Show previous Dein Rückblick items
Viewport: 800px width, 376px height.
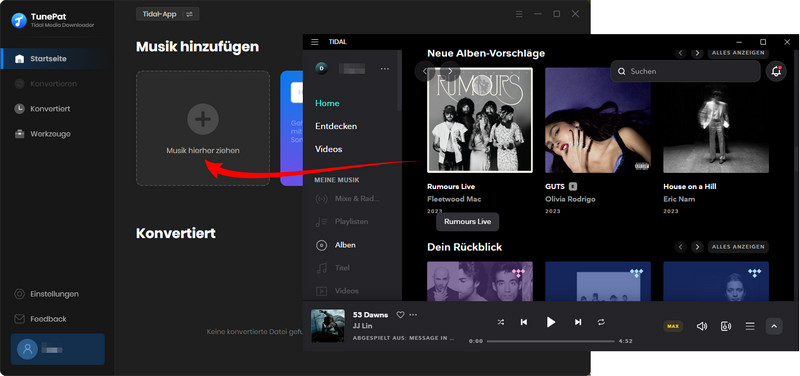(680, 247)
